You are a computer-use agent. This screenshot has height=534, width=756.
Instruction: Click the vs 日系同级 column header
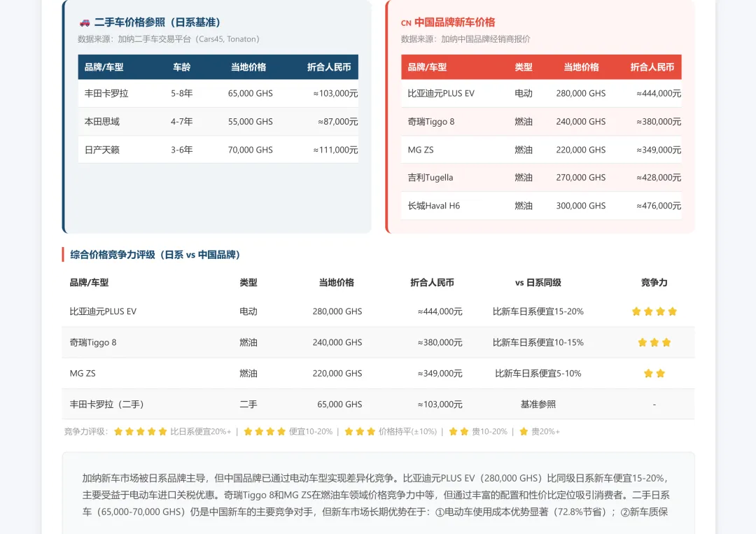click(x=538, y=283)
